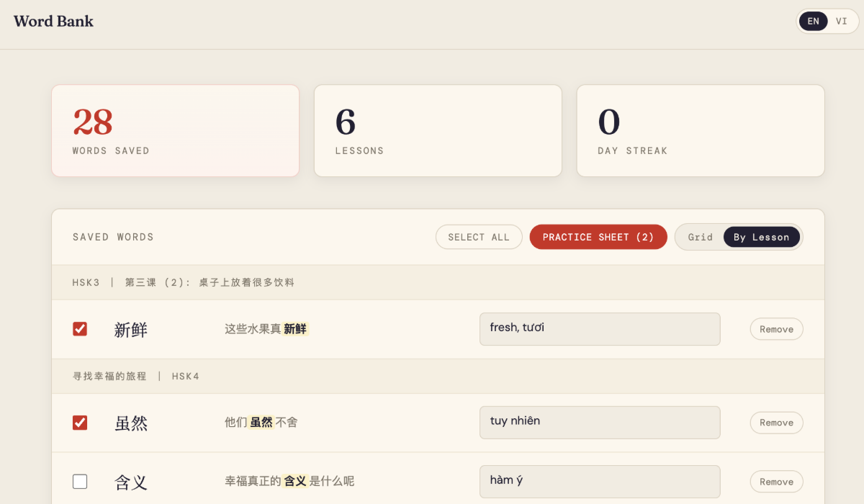
Task: Edit the 'fresh, tươi' meaning field
Action: click(x=600, y=329)
